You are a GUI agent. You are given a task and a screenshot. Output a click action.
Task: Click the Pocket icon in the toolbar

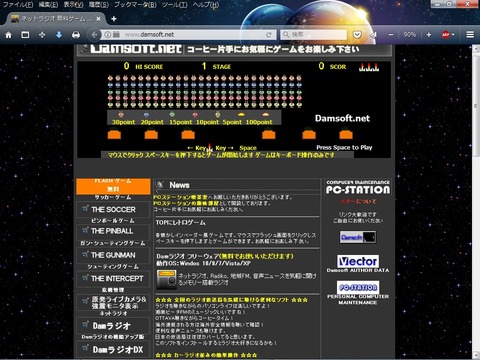coord(357,35)
